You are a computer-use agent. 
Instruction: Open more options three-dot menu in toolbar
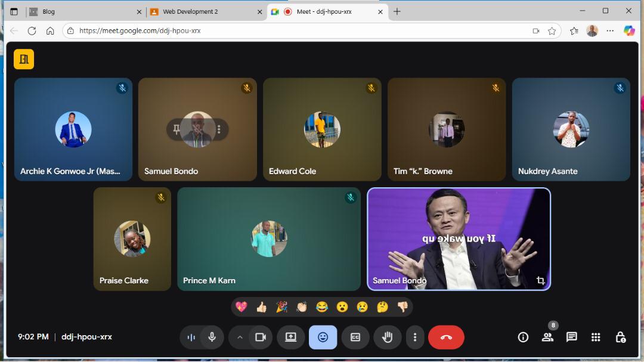click(415, 338)
